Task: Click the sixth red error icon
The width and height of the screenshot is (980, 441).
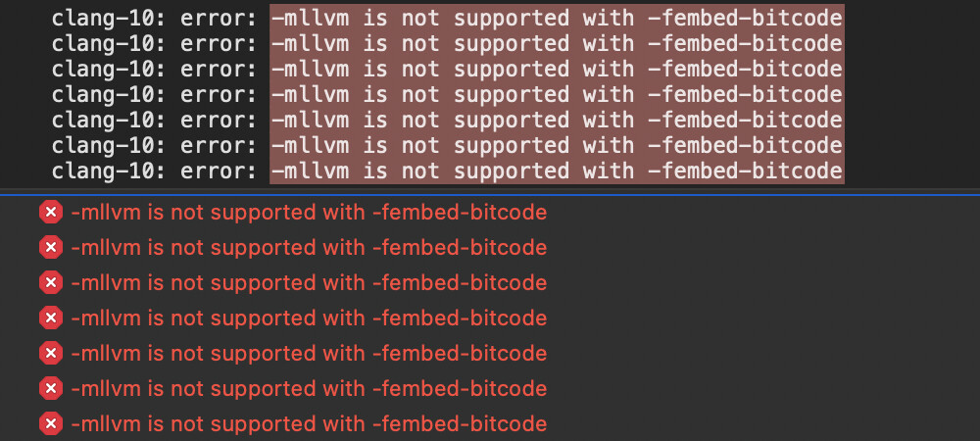Action: pos(50,389)
